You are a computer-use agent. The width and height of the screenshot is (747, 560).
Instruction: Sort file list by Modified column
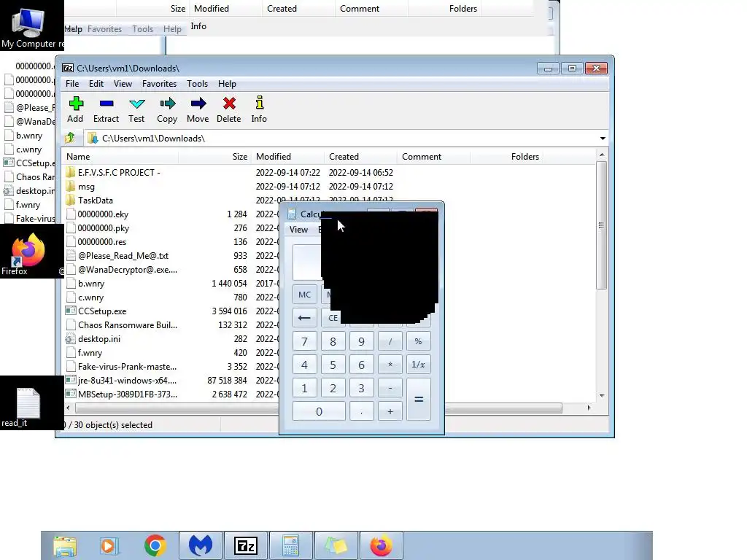pyautogui.click(x=287, y=157)
